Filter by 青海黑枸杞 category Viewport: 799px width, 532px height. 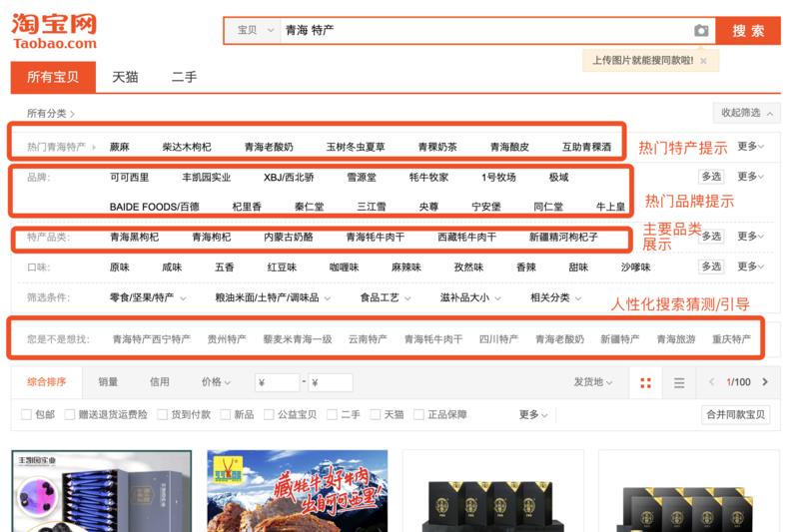pyautogui.click(x=134, y=237)
